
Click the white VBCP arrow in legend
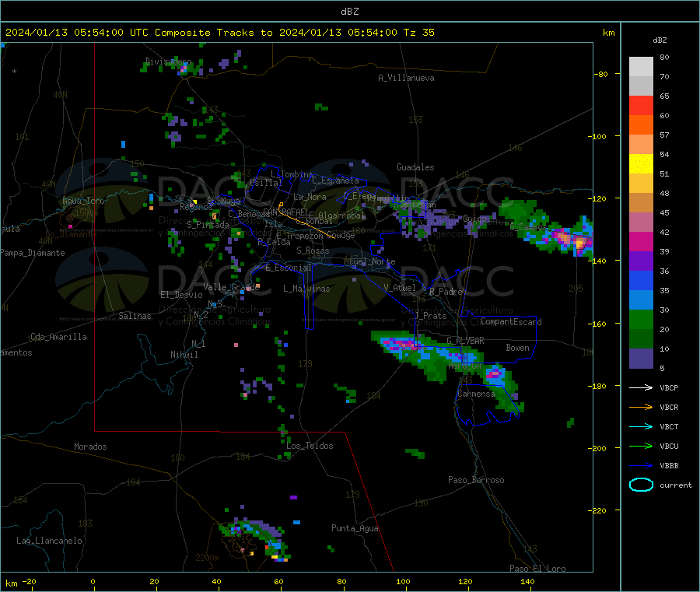tap(641, 387)
